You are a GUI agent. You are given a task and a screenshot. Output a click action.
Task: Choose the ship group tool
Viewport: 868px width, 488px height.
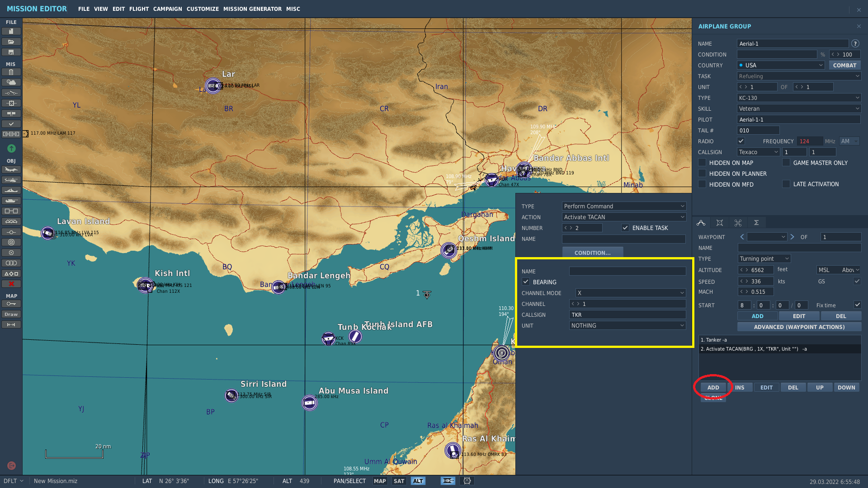tap(11, 191)
